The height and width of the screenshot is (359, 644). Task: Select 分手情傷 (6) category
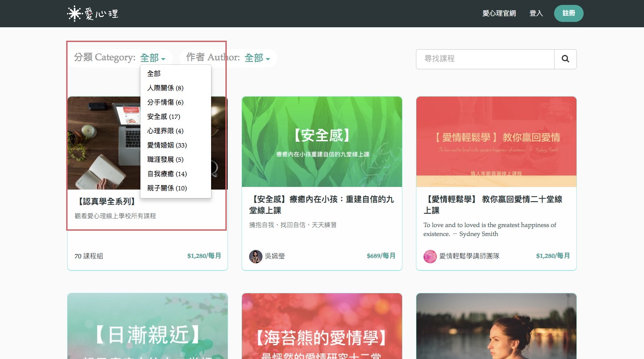(176, 102)
